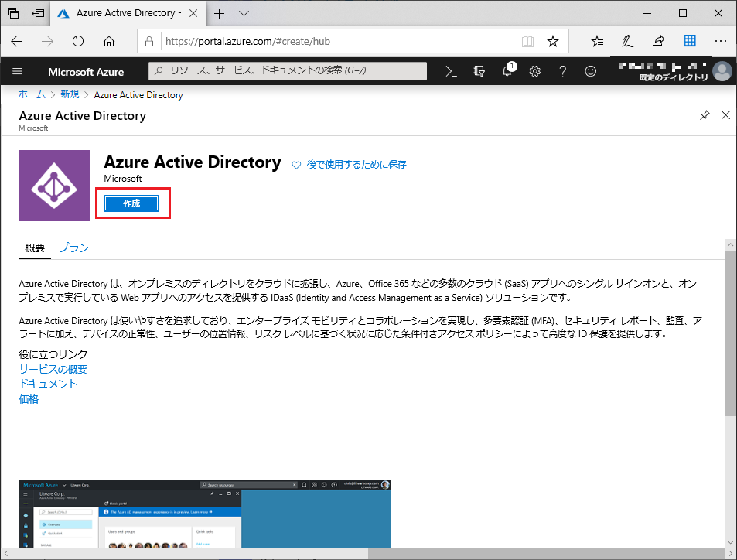Click the scroll down arrow of the blade
Viewport: 737px width, 560px height.
[x=730, y=541]
